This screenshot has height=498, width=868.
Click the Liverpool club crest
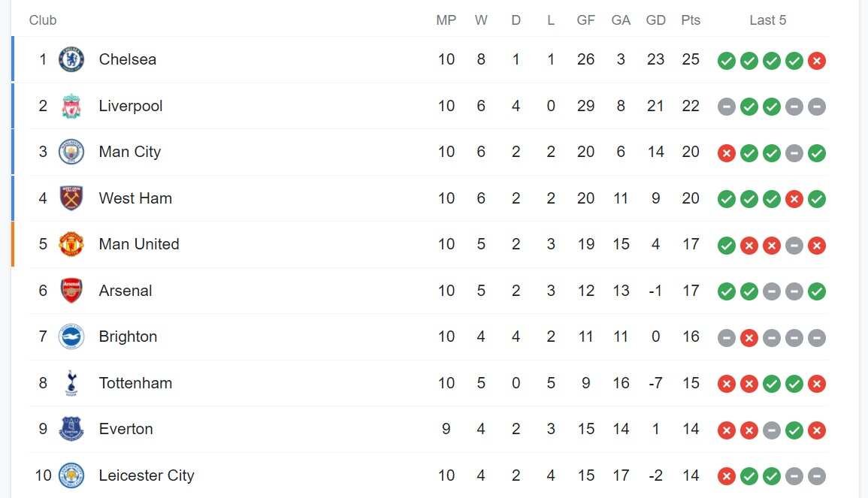71,106
